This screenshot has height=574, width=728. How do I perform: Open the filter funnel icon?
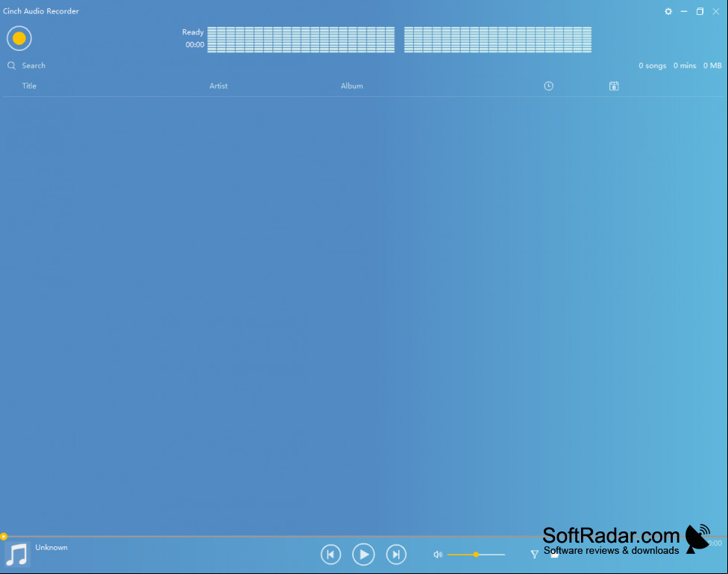(534, 554)
